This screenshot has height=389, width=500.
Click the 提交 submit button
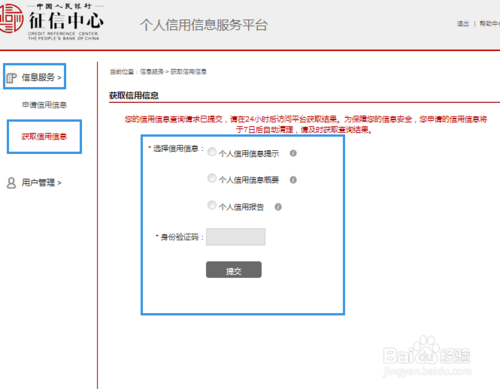(x=234, y=270)
